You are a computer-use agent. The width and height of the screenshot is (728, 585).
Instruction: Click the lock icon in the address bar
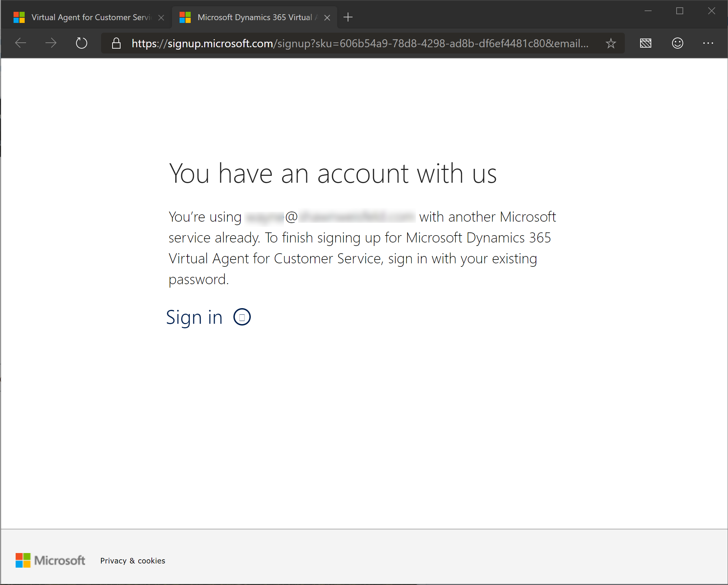[116, 43]
